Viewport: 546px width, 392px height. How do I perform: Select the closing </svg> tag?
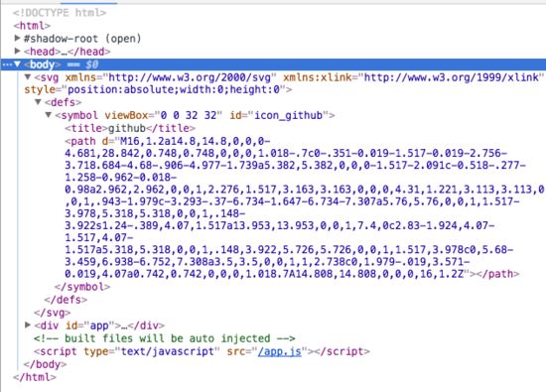point(53,313)
